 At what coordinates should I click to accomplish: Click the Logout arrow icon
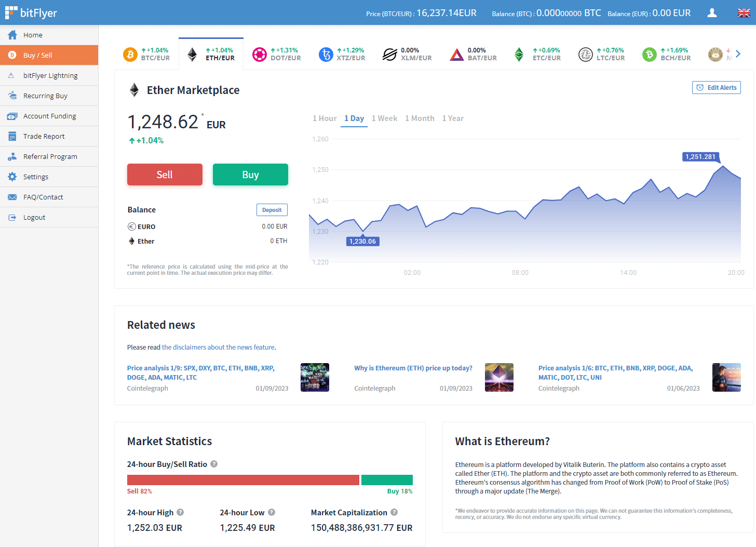[12, 217]
